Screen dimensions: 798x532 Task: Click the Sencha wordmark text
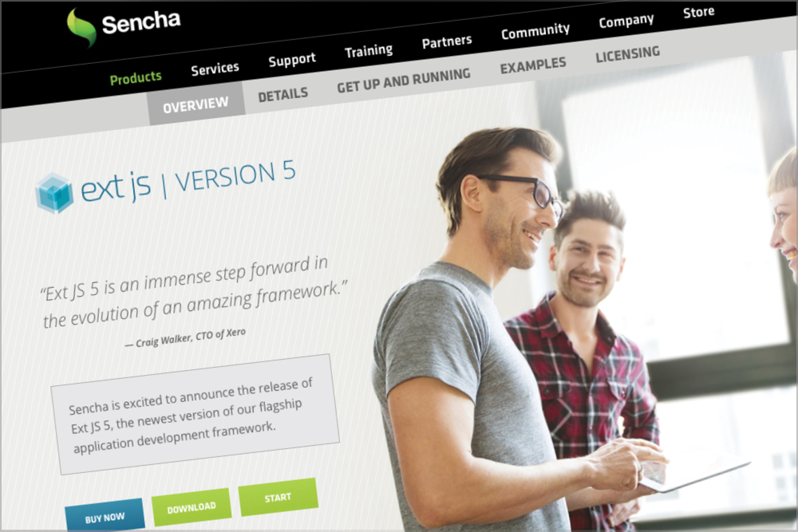(141, 22)
